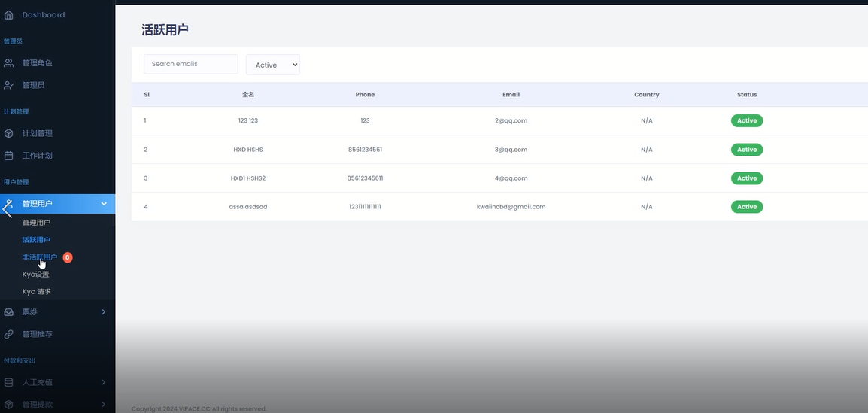
Task: Click the SI column header
Action: (x=147, y=95)
